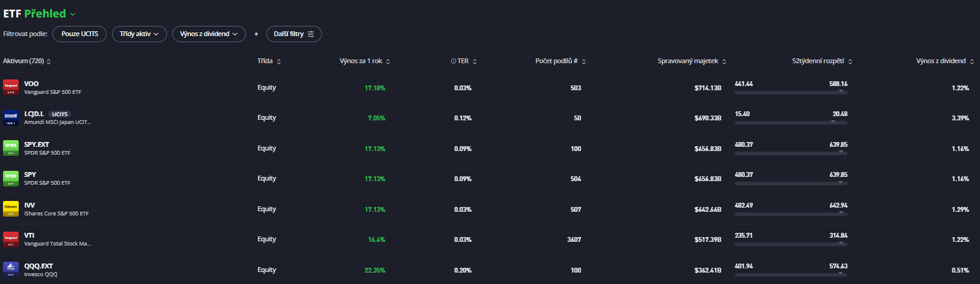
Task: Open the Třídy aktiv dropdown
Action: tap(139, 34)
